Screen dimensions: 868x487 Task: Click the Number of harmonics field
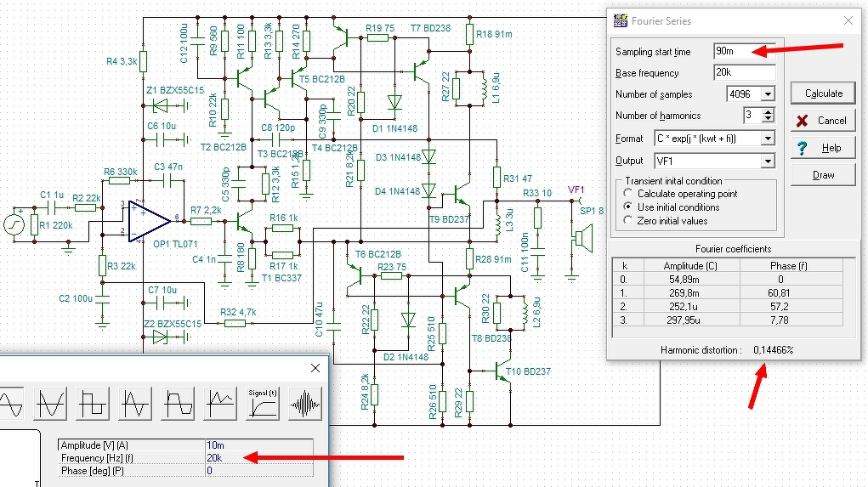point(753,115)
